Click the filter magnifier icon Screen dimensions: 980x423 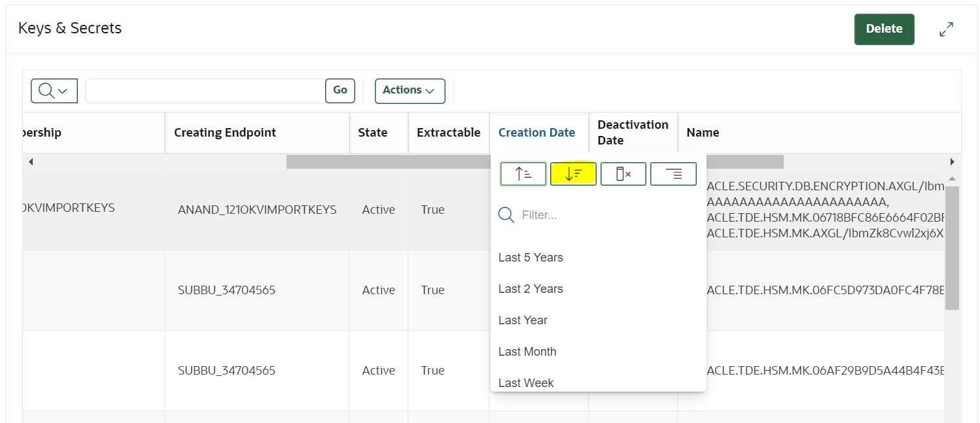[506, 215]
